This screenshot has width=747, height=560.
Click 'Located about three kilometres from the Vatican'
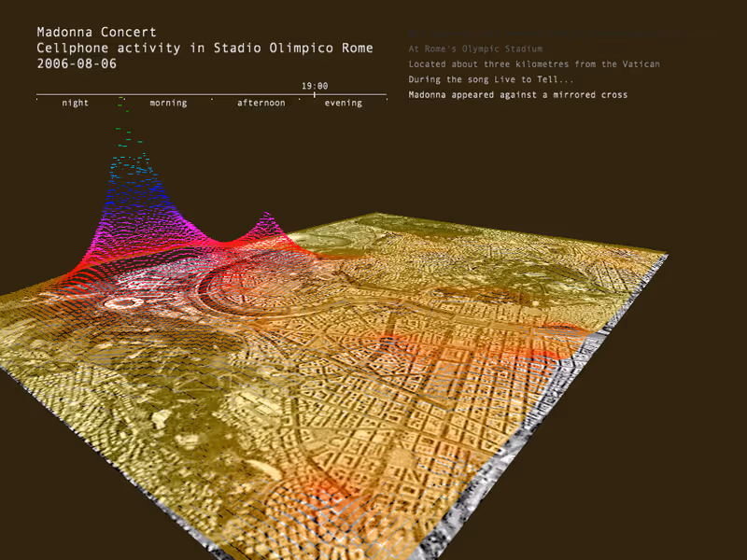[534, 63]
